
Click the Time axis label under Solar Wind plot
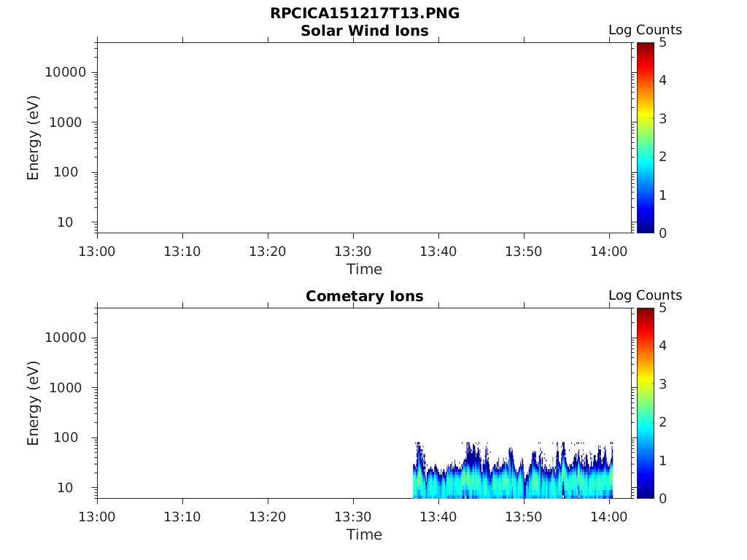click(x=365, y=270)
